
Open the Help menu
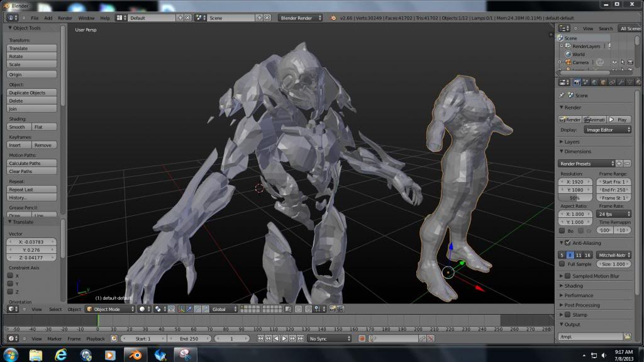[105, 18]
